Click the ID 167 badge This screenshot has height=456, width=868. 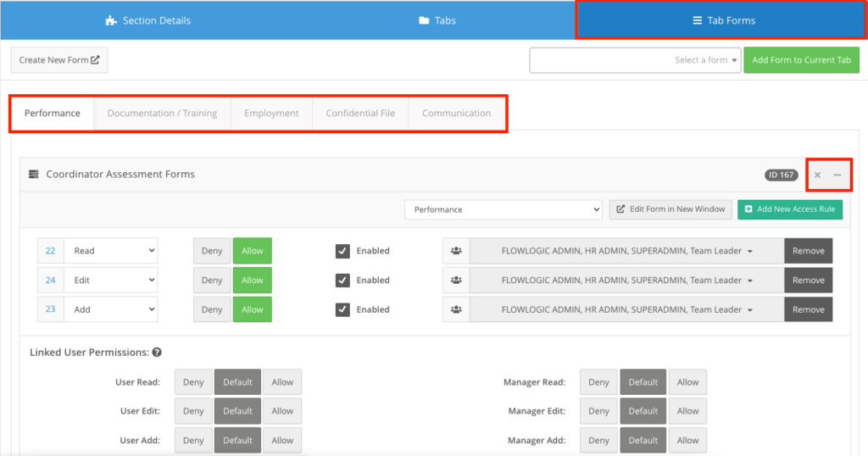[781, 175]
